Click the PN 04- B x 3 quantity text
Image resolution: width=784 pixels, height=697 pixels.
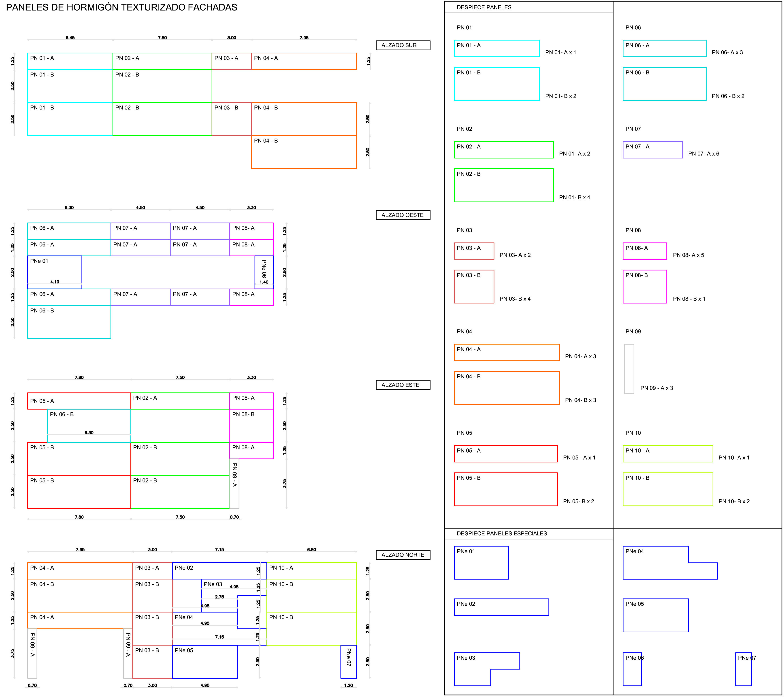tap(580, 400)
